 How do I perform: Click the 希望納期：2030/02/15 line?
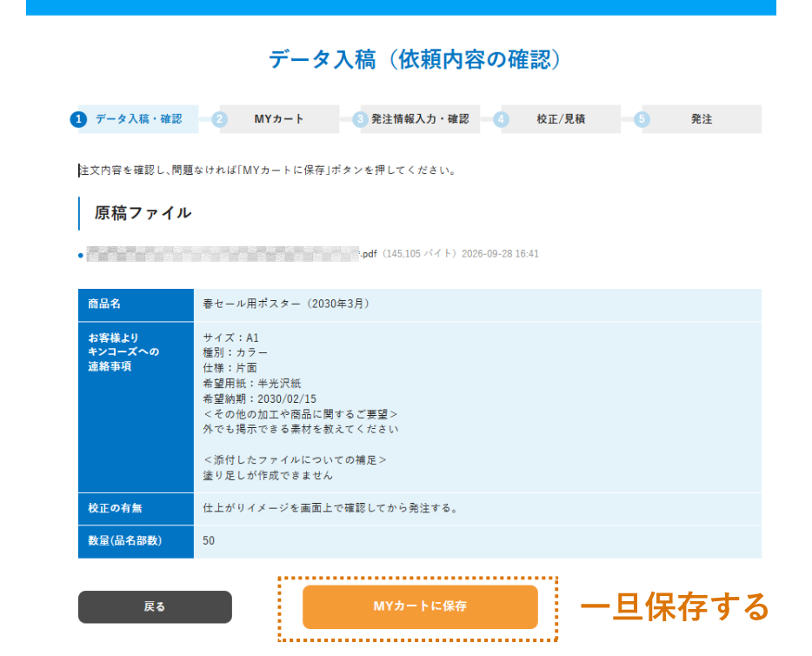point(259,399)
